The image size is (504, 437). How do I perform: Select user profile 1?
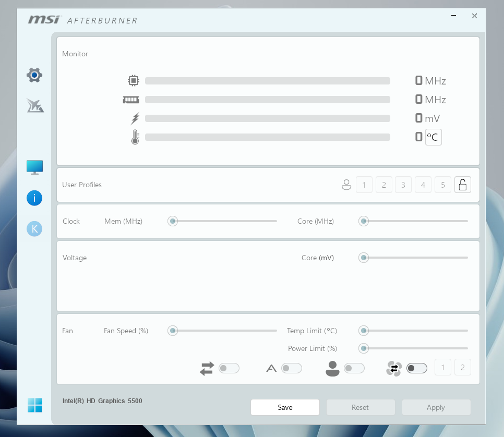pos(364,185)
